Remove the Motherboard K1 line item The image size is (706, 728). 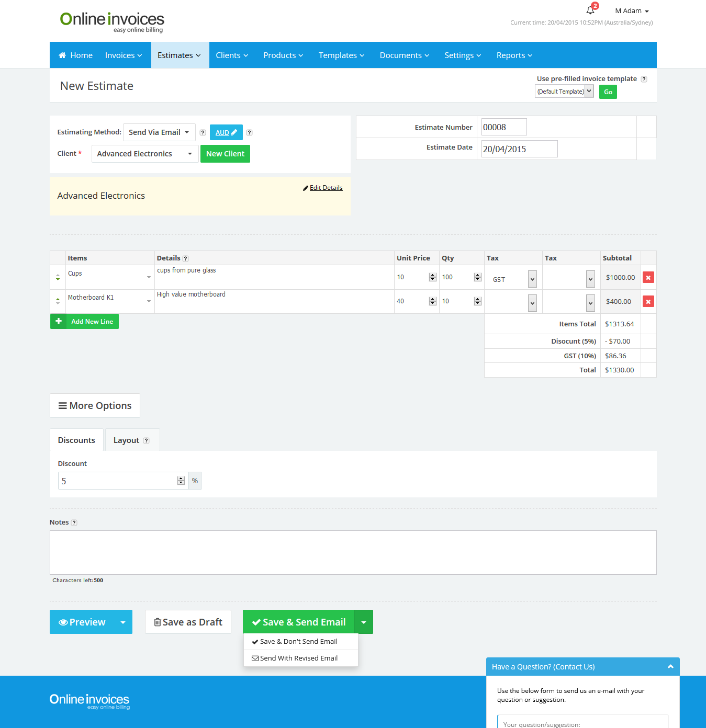648,302
